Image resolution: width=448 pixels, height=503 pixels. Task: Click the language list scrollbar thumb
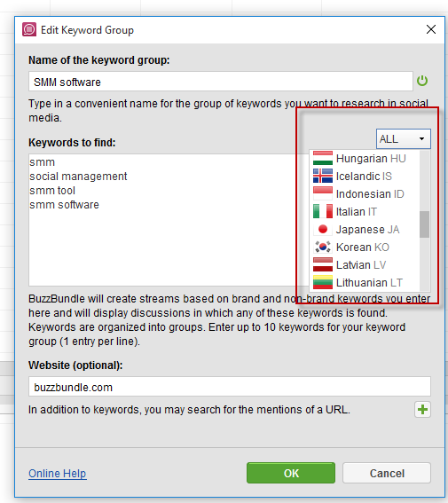pos(424,224)
